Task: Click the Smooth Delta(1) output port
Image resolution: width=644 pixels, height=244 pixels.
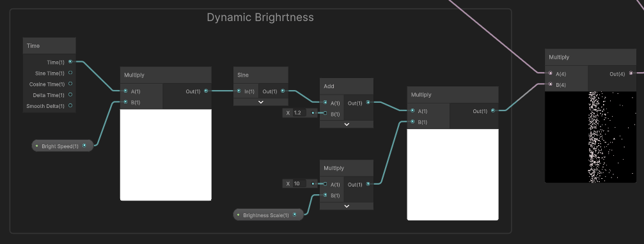Action: coord(70,105)
